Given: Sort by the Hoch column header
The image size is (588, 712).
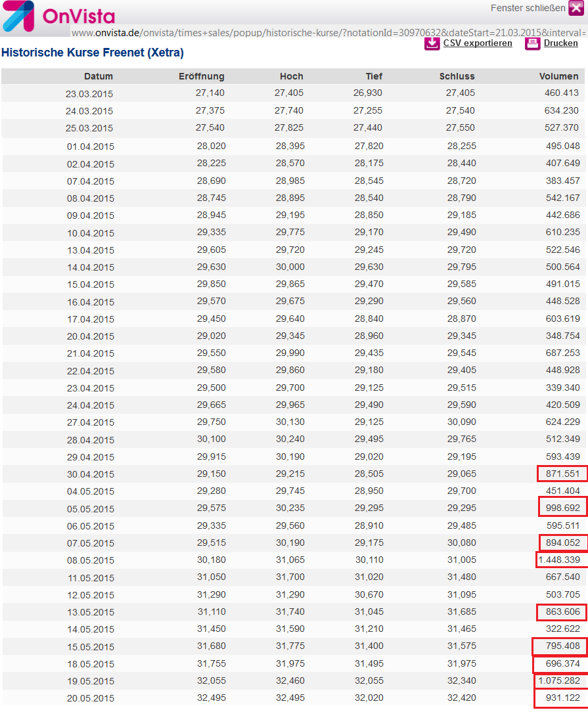Looking at the screenshot, I should tap(291, 76).
